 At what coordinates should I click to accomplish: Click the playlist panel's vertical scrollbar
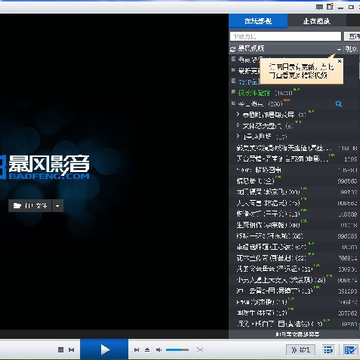[359, 67]
